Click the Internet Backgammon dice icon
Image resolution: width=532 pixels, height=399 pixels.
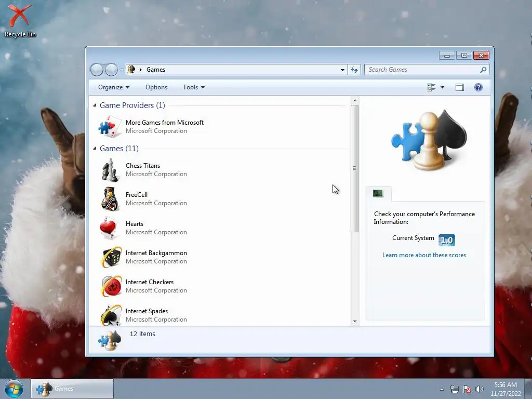click(111, 257)
